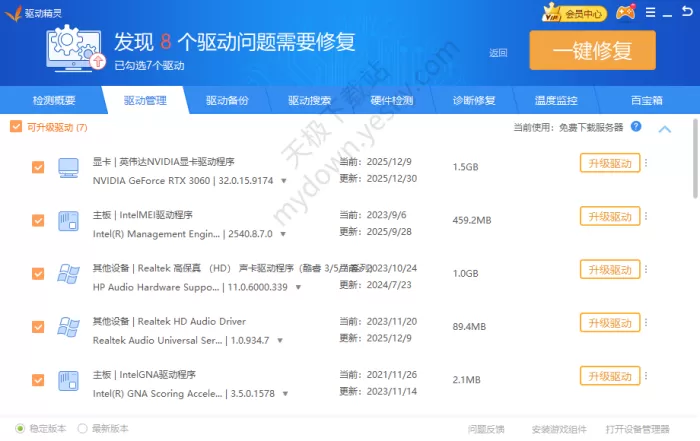Screen dimensions: 700x441
Task: Click the back arrow icon in title bar
Action: click(687, 11)
